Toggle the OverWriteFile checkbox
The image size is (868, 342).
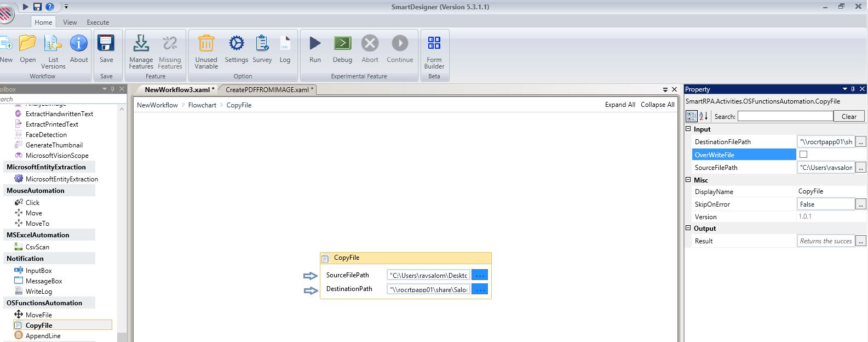(x=803, y=155)
